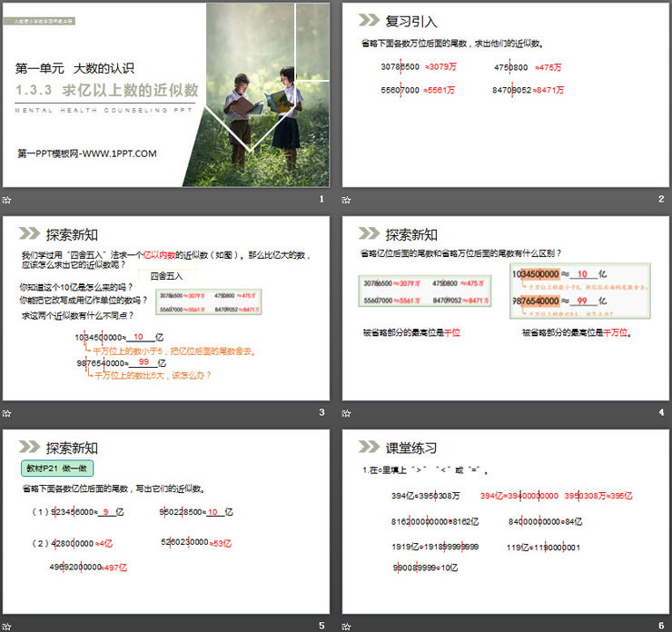Click the double chevron icon beside 复习引入
Viewport: 672px width, 632px height.
(x=369, y=20)
